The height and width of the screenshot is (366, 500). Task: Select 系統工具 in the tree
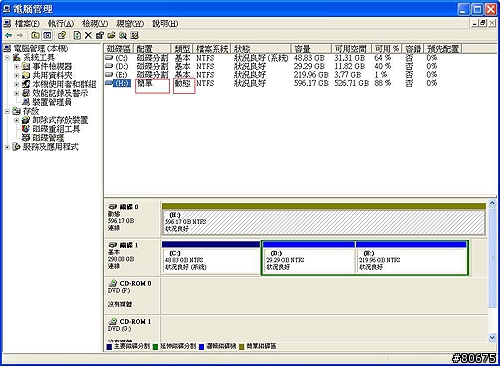pyautogui.click(x=39, y=58)
